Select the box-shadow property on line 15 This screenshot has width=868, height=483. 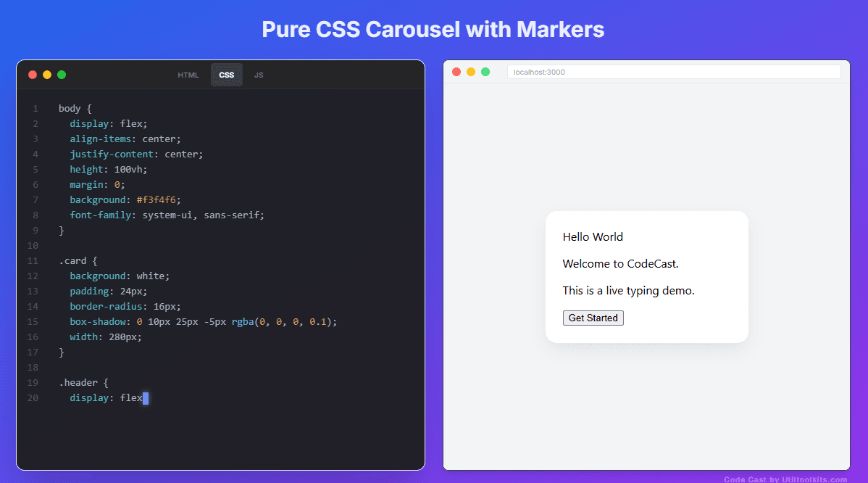98,321
